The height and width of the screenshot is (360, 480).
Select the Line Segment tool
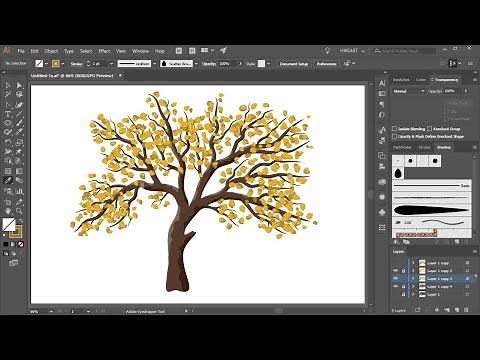pyautogui.click(x=19, y=114)
